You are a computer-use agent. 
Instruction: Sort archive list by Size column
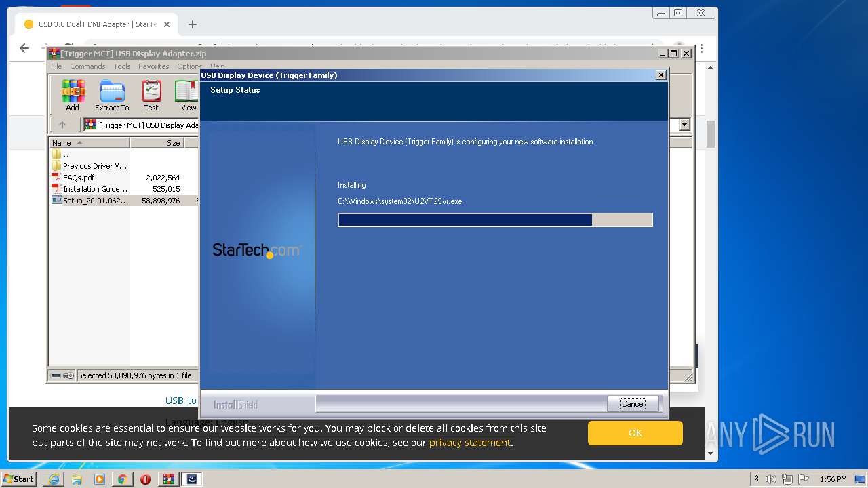tap(157, 142)
